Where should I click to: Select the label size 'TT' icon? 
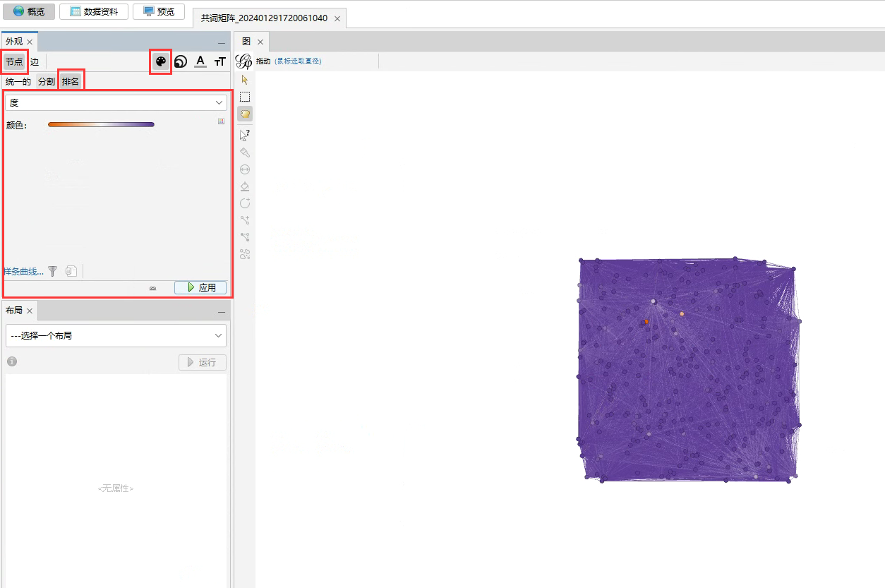pos(220,61)
